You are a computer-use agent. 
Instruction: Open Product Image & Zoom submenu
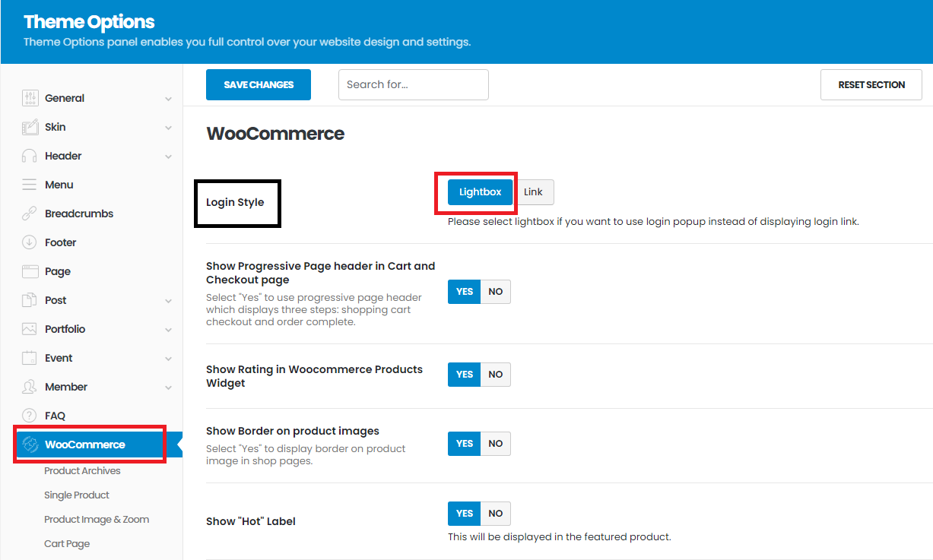pyautogui.click(x=97, y=520)
